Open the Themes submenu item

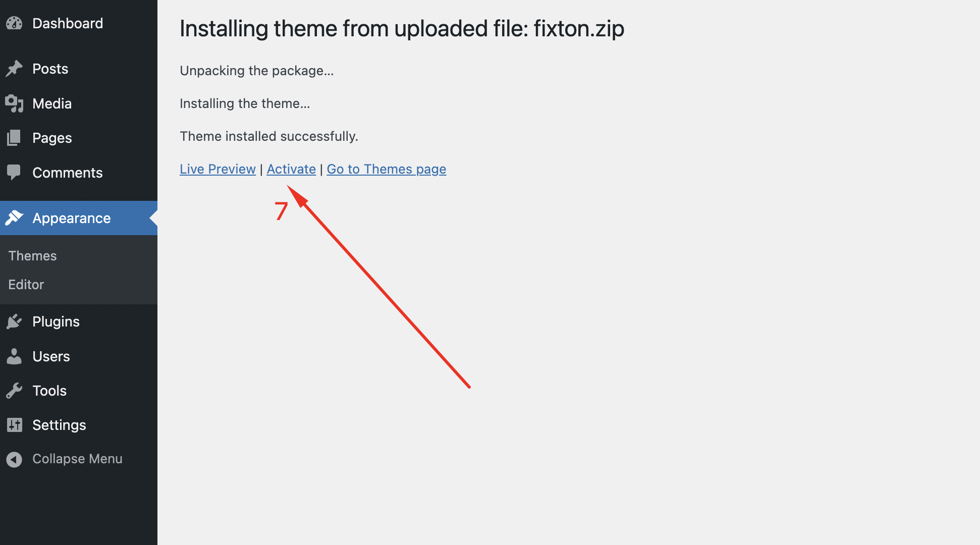[32, 256]
